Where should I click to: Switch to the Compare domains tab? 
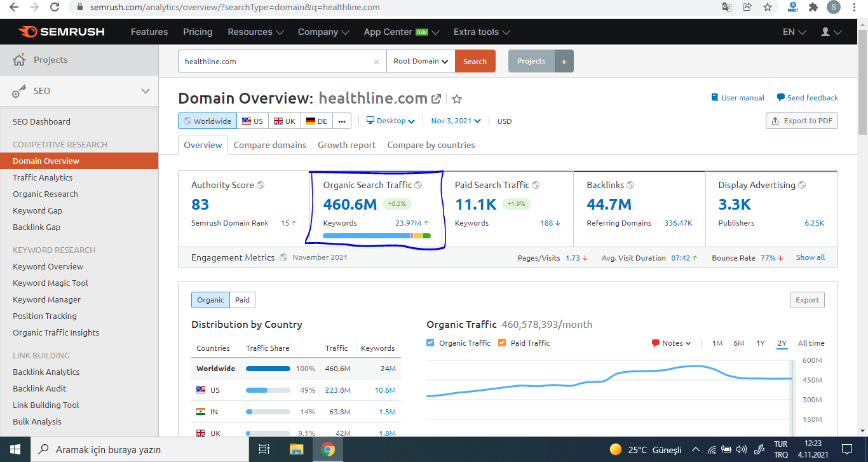click(270, 145)
